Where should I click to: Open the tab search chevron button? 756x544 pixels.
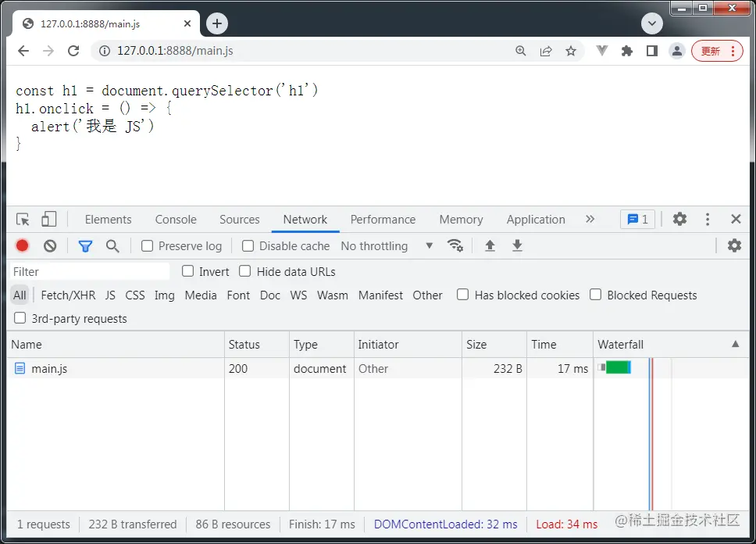pos(652,23)
